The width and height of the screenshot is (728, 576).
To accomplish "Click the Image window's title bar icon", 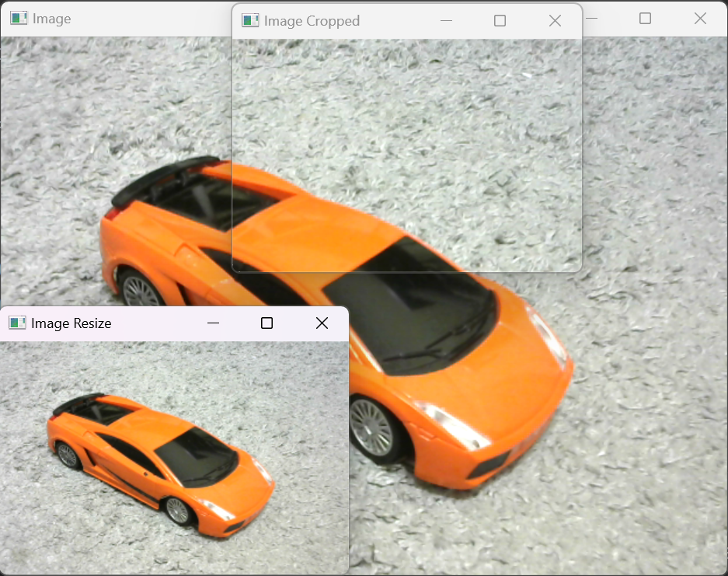I will click(19, 19).
